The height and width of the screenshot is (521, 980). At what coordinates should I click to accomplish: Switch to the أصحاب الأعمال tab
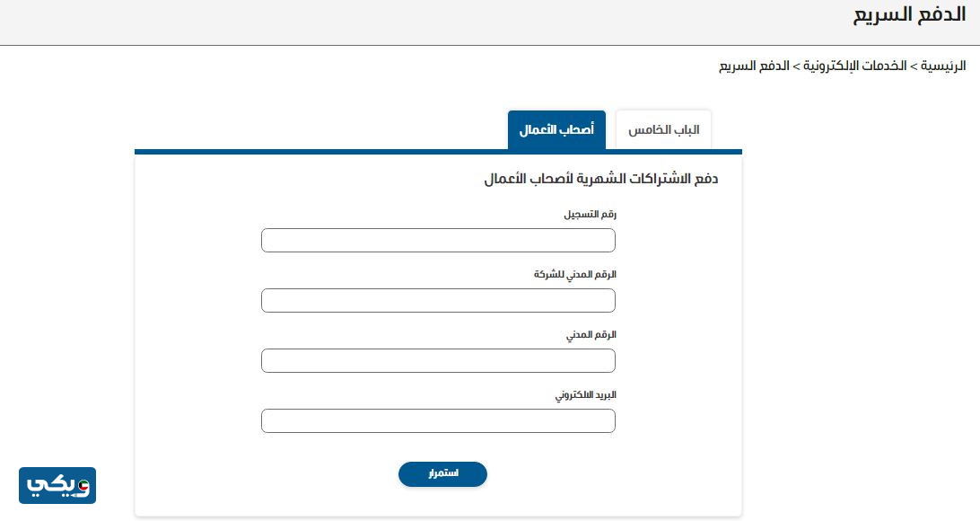[x=556, y=129]
